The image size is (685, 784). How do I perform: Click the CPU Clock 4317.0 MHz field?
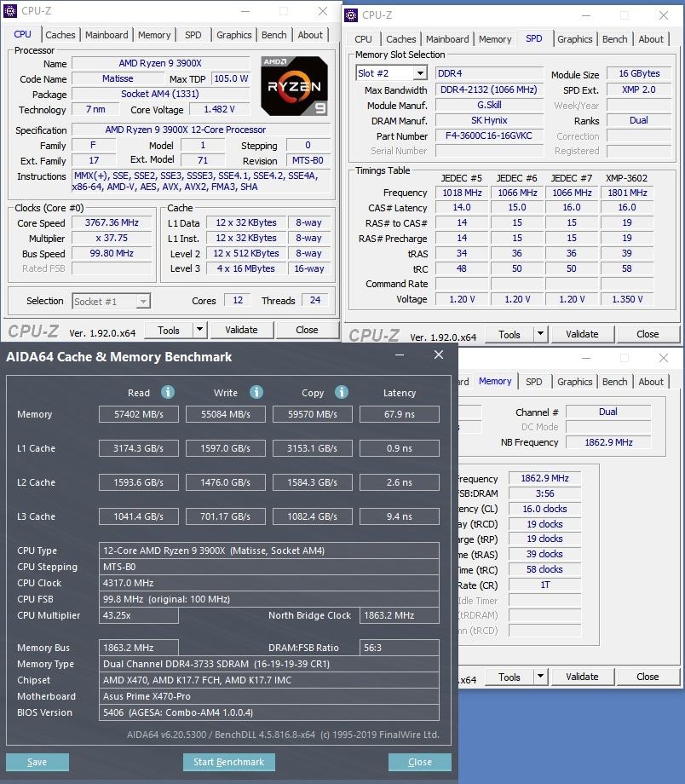click(269, 583)
